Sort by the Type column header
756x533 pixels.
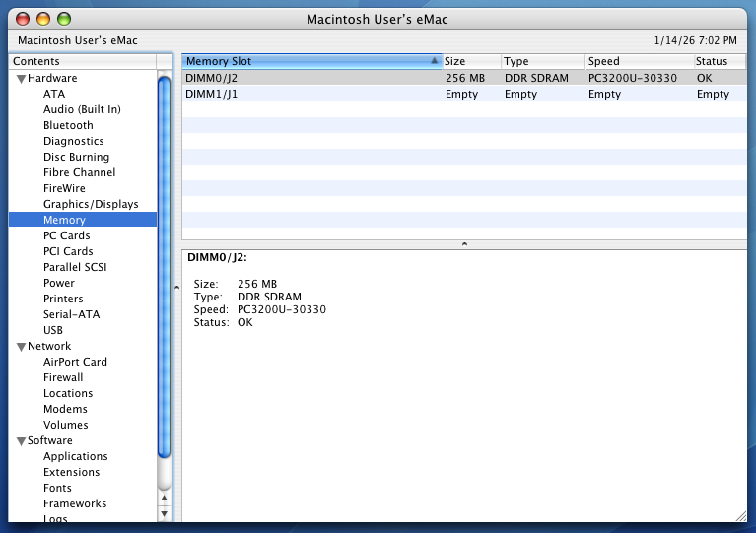(543, 61)
